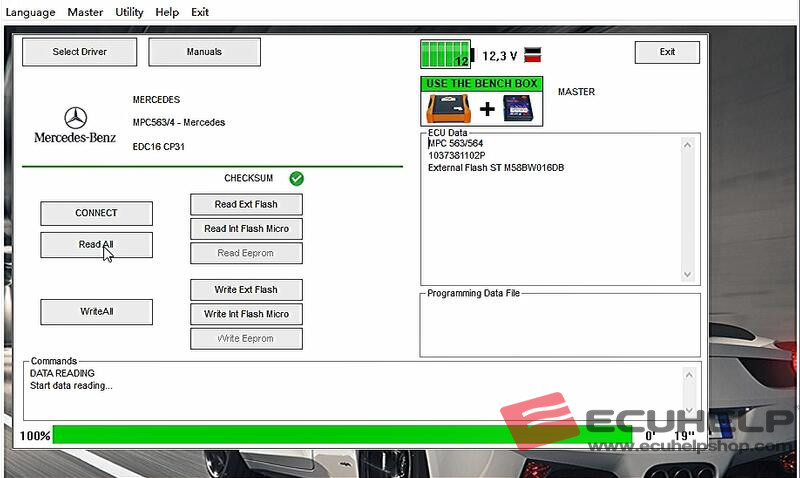Click Write Int Flash Micro

pos(246,314)
